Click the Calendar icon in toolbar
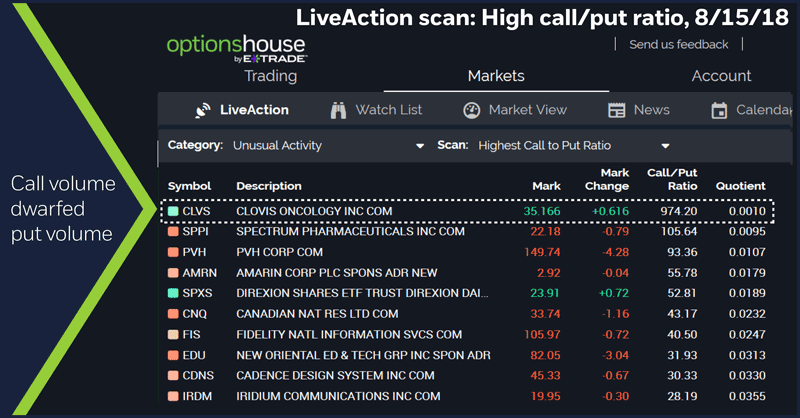Screen dimensions: 800x418 coord(719,110)
